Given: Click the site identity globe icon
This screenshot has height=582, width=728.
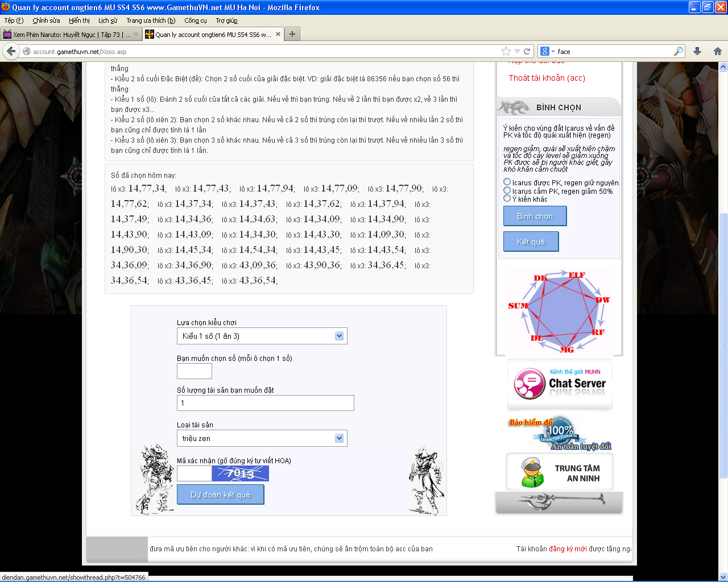Looking at the screenshot, I should pos(27,51).
